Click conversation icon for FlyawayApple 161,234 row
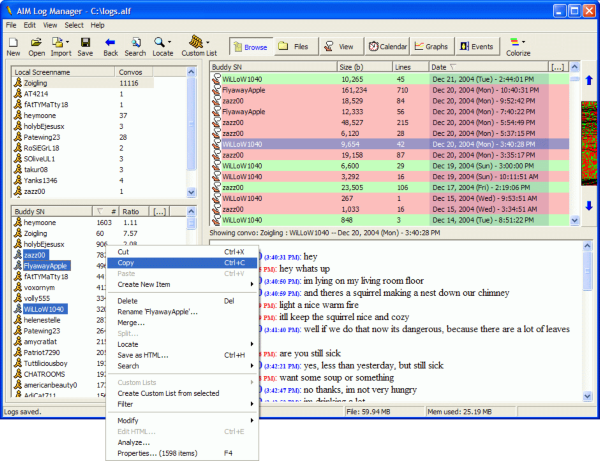600x461 pixels. pos(217,90)
